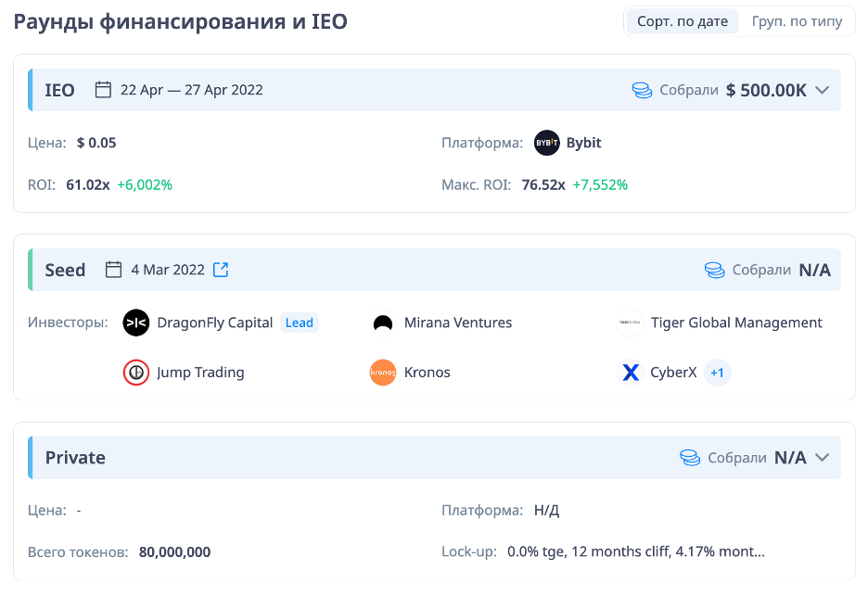
Task: Click the Seed round header title
Action: tap(65, 270)
